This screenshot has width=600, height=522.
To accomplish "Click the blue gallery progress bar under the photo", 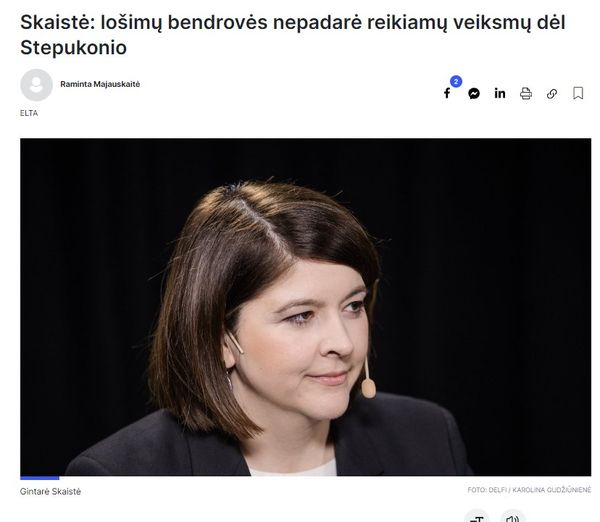I will click(x=40, y=478).
